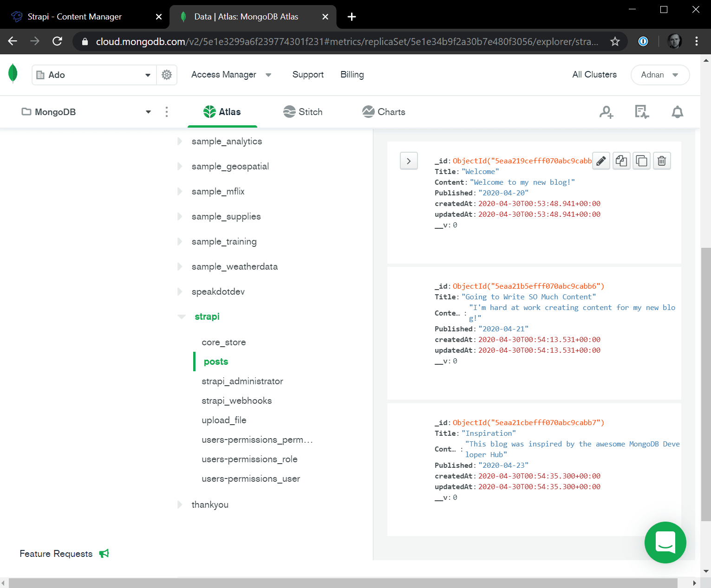The width and height of the screenshot is (711, 588).
Task: Switch to the Stitch tab
Action: click(x=303, y=112)
